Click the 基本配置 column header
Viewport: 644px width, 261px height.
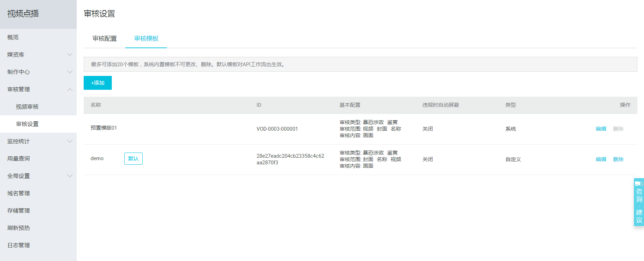coord(350,105)
